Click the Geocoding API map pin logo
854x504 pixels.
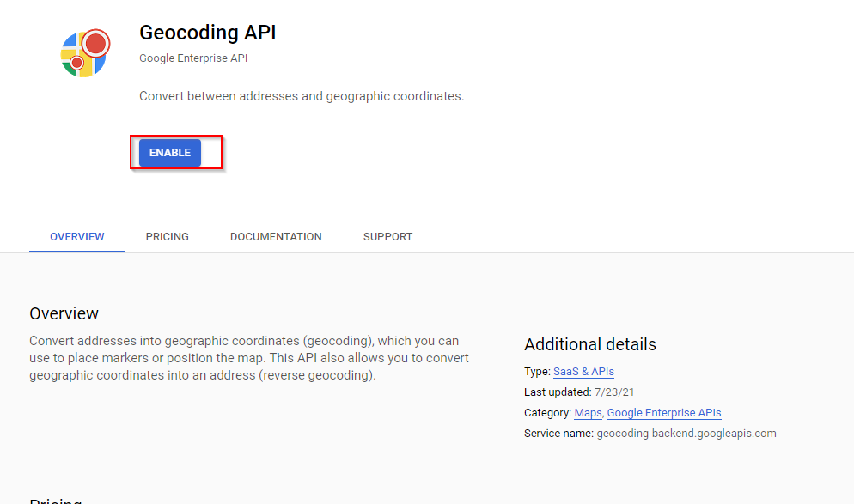coord(85,53)
